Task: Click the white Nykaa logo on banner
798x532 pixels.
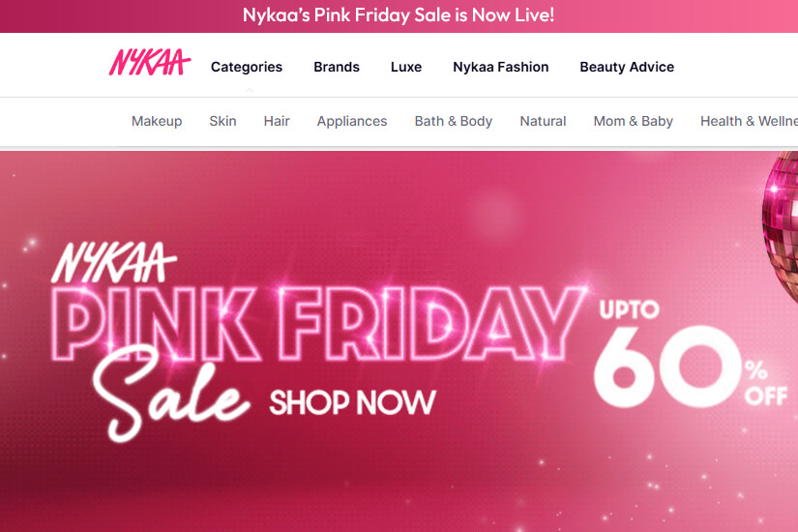Action: click(113, 262)
